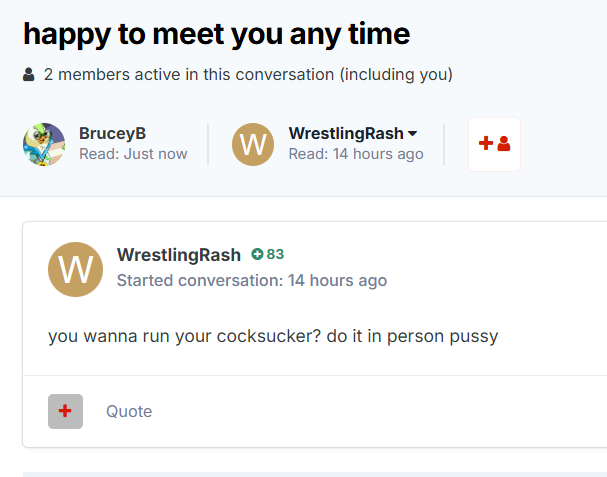Screen dimensions: 607x477
Task: Click the red plus react button
Action: click(x=65, y=411)
